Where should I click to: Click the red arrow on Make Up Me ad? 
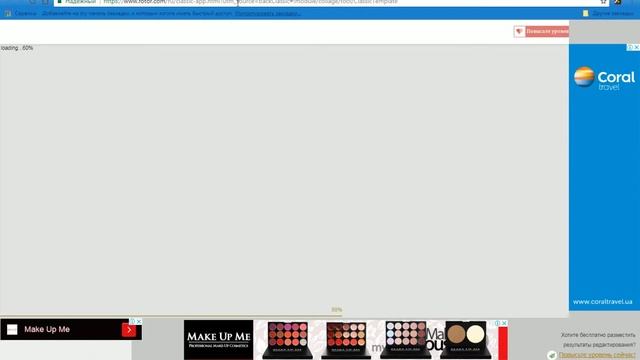pos(129,330)
